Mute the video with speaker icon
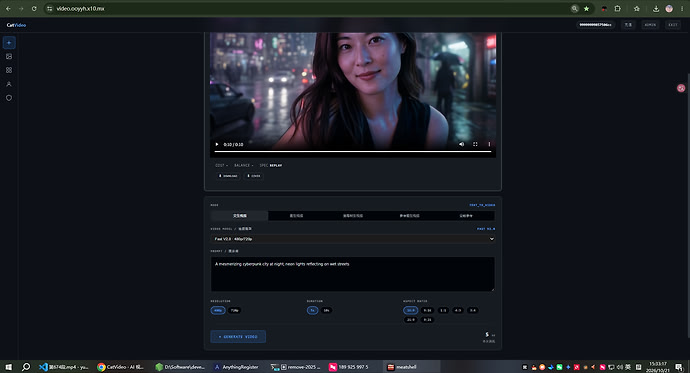This screenshot has height=373, width=690. [x=461, y=144]
